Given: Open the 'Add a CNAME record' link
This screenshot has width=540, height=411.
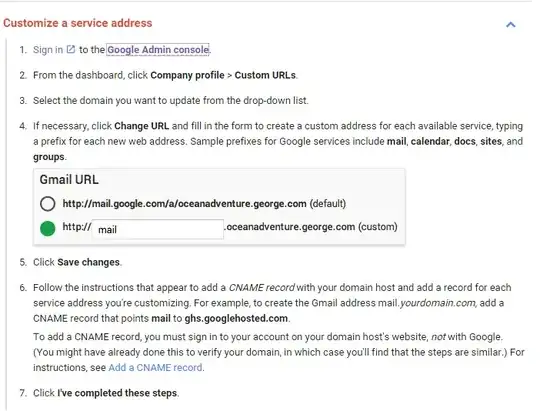Looking at the screenshot, I should (155, 368).
